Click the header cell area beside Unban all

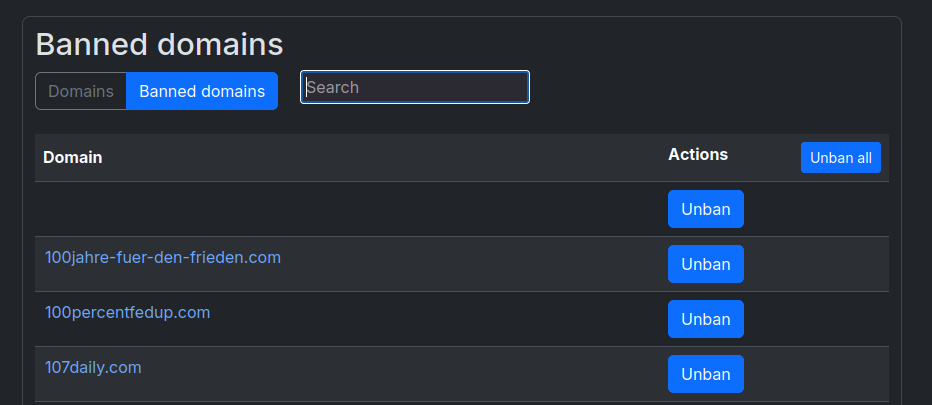pyautogui.click(x=764, y=158)
